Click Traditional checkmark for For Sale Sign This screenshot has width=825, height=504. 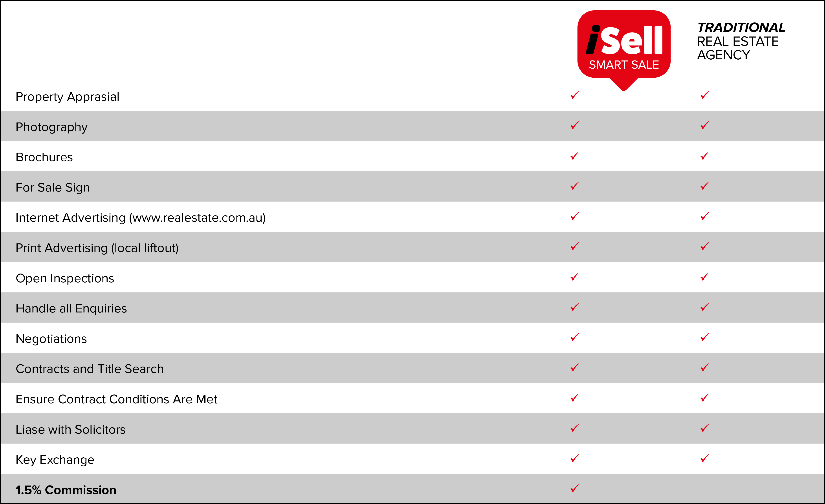pos(705,186)
